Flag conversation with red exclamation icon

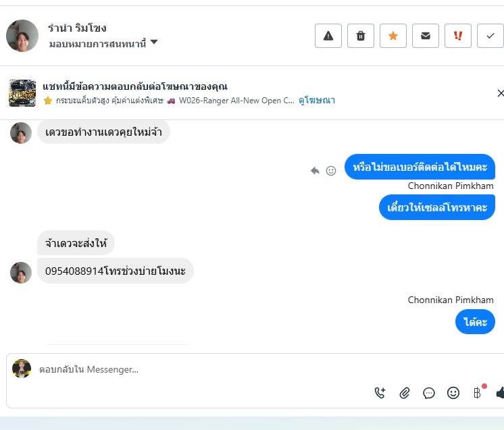click(458, 36)
